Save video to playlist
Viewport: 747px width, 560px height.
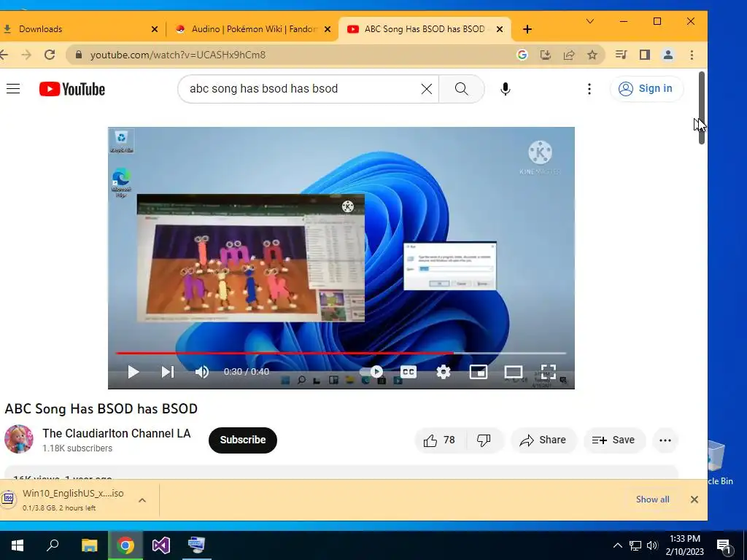coord(614,440)
